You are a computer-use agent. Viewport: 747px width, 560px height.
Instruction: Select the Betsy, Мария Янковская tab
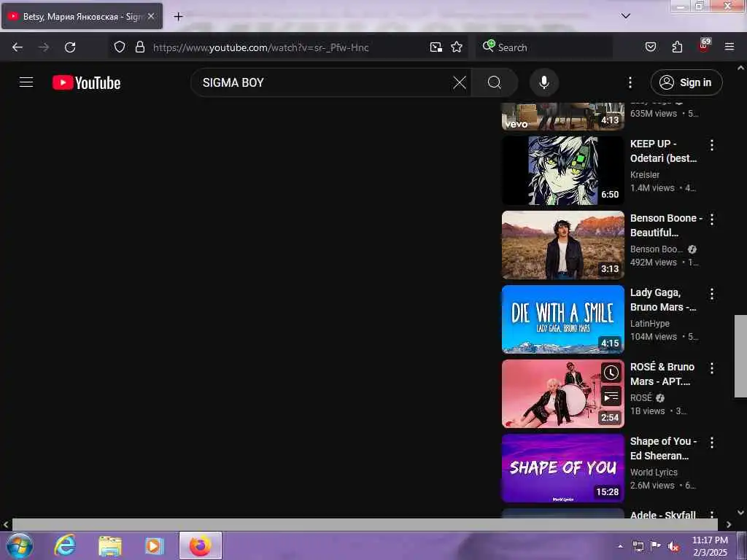82,16
